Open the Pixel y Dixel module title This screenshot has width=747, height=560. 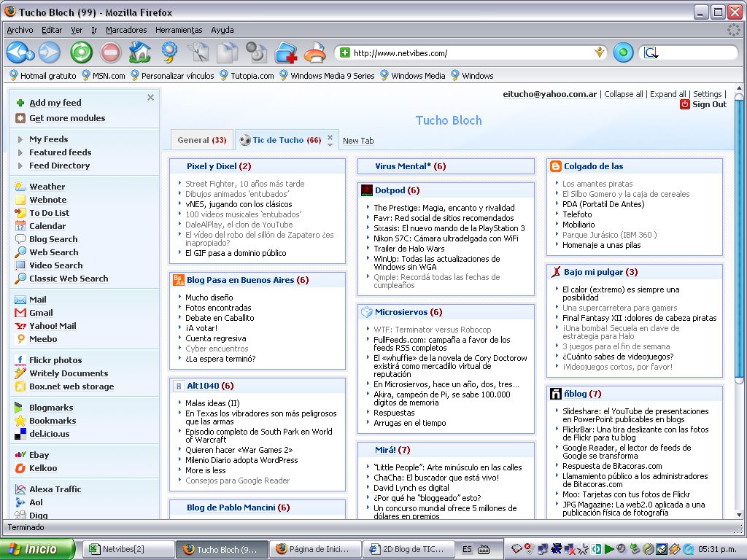212,166
